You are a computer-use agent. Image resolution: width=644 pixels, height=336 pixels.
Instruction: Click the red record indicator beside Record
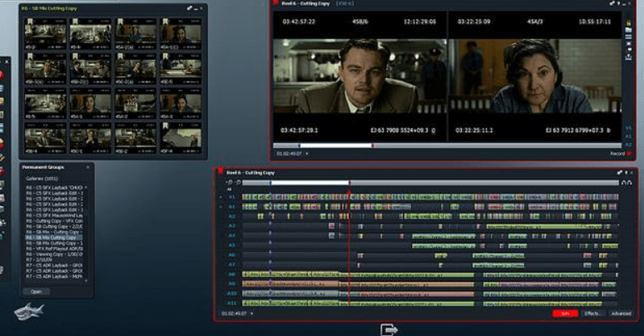629,154
